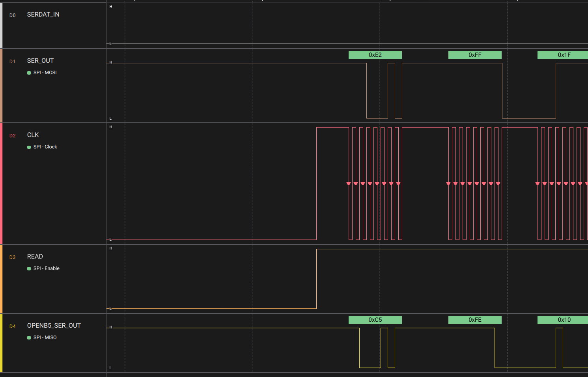This screenshot has width=588, height=377.
Task: Click the yellow color strip of OPENB5_SER_OUT
Action: coord(1,343)
